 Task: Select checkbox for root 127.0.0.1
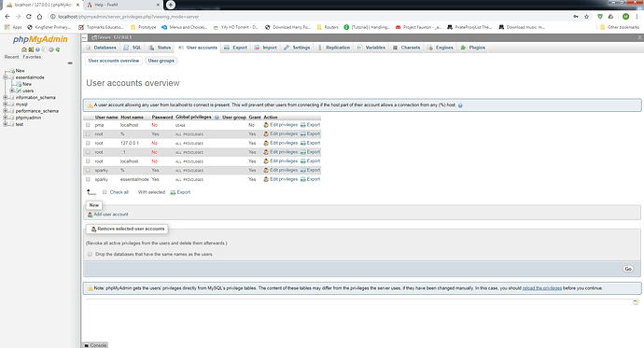coord(88,143)
